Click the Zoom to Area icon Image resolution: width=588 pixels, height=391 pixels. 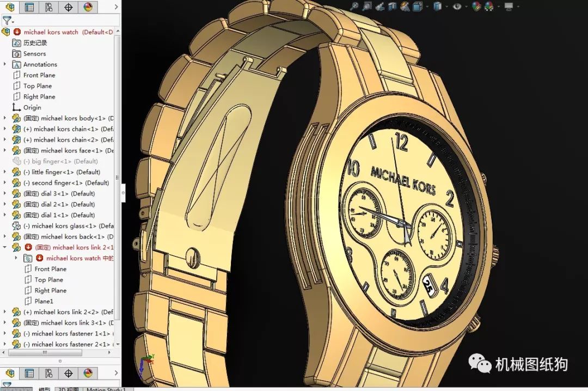pyautogui.click(x=367, y=6)
